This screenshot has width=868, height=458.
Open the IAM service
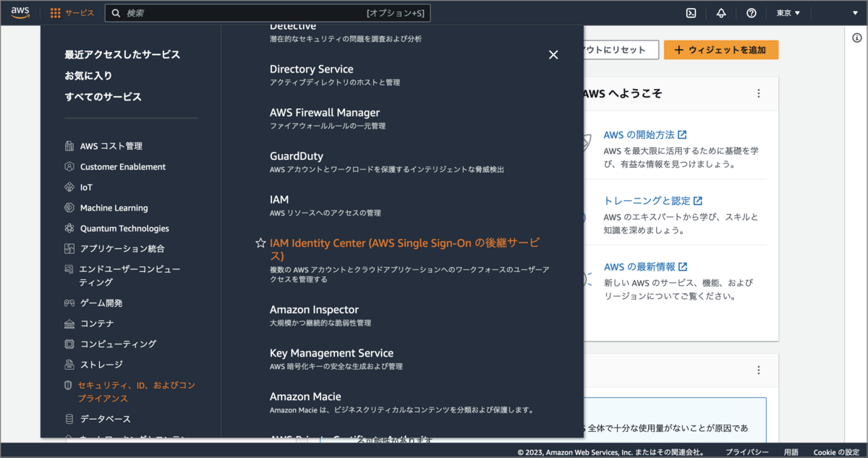279,200
